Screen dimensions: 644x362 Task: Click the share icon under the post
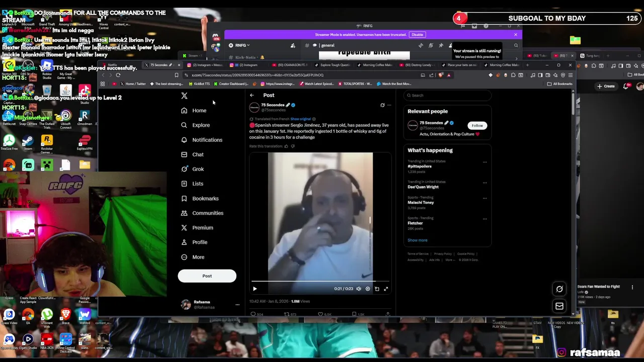click(x=387, y=314)
